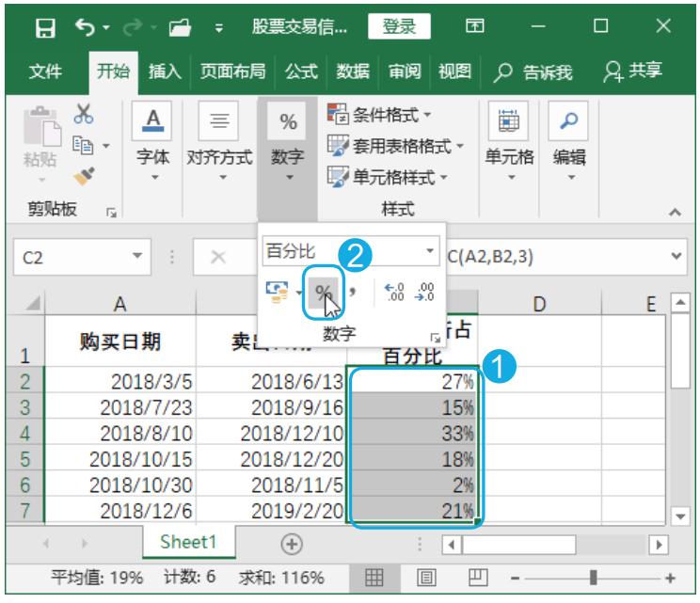700x603 pixels.
Task: Click the 共享 share button
Action: (632, 71)
